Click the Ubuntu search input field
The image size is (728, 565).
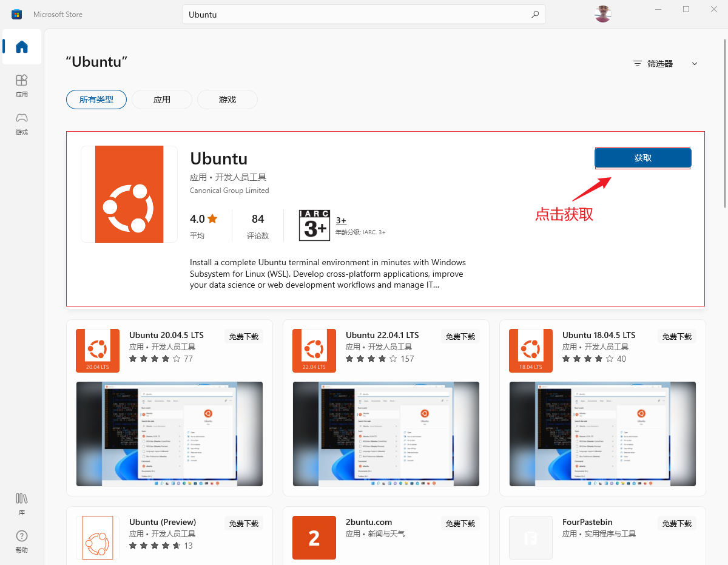pos(364,15)
